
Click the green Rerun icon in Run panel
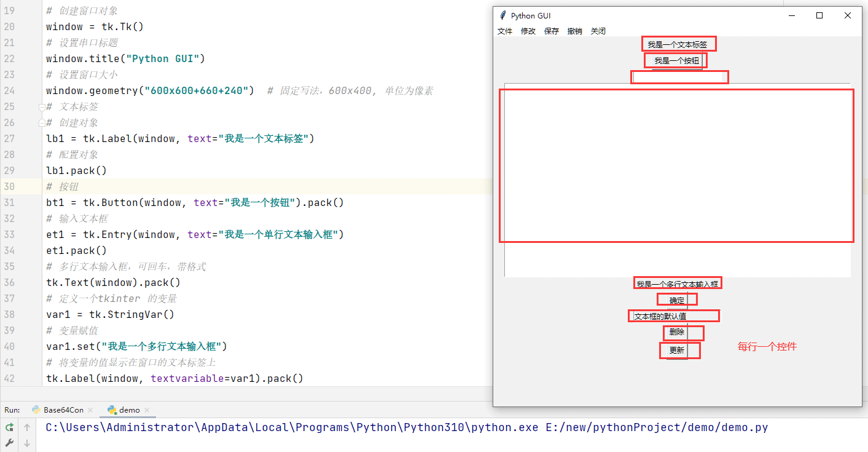(9, 427)
